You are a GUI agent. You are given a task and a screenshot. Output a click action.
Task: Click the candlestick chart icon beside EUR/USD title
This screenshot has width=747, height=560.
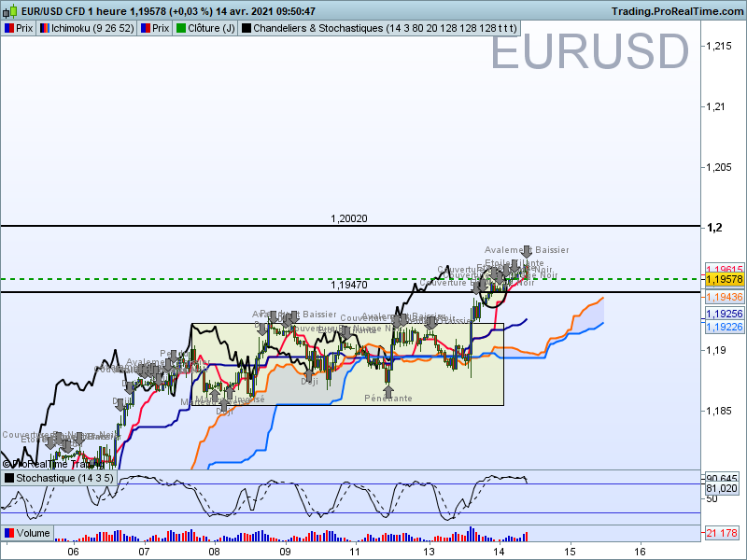(10, 11)
